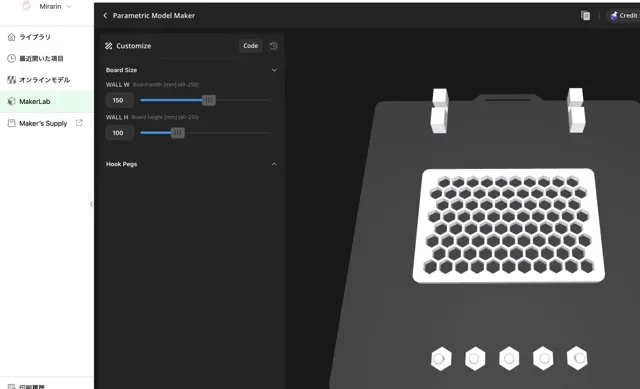Open 最近開いた項目 in the sidebar
Screen dimensions: 640x389
[x=47, y=58]
